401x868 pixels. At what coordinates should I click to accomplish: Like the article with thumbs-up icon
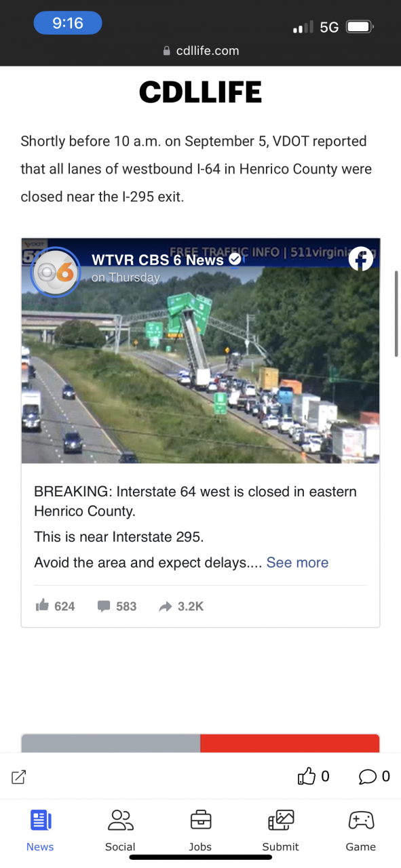(307, 776)
